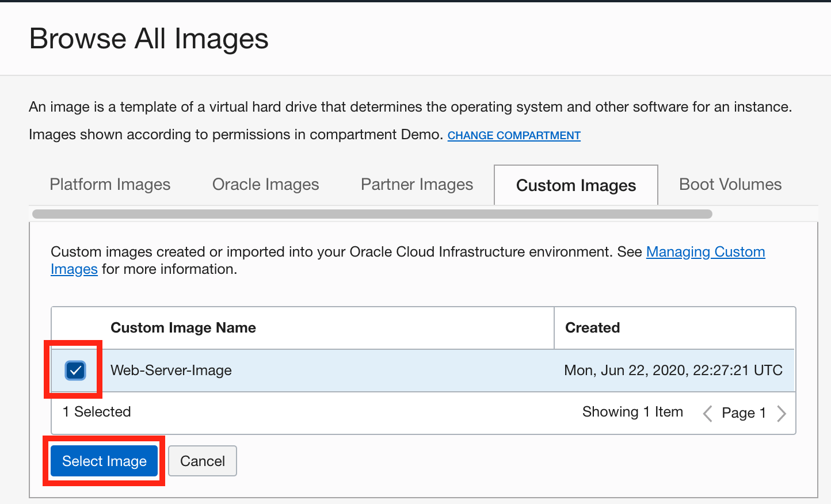The height and width of the screenshot is (504, 831).
Task: Open the Platform Images tab
Action: [110, 185]
